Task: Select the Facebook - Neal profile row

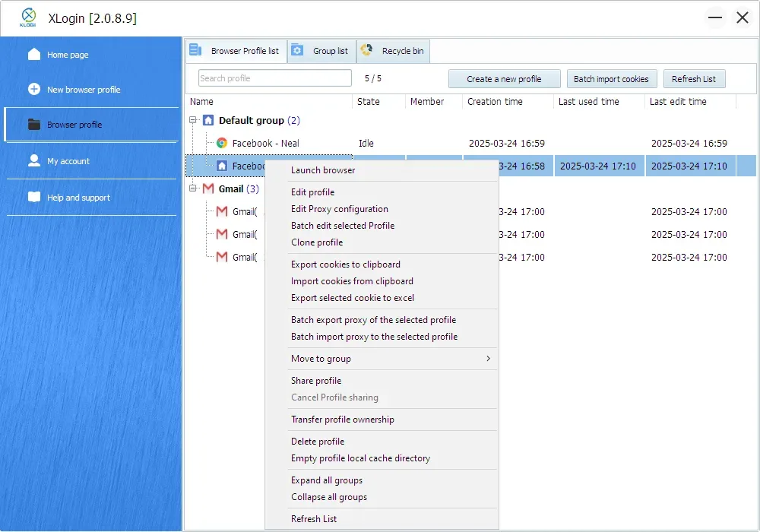Action: click(x=470, y=143)
